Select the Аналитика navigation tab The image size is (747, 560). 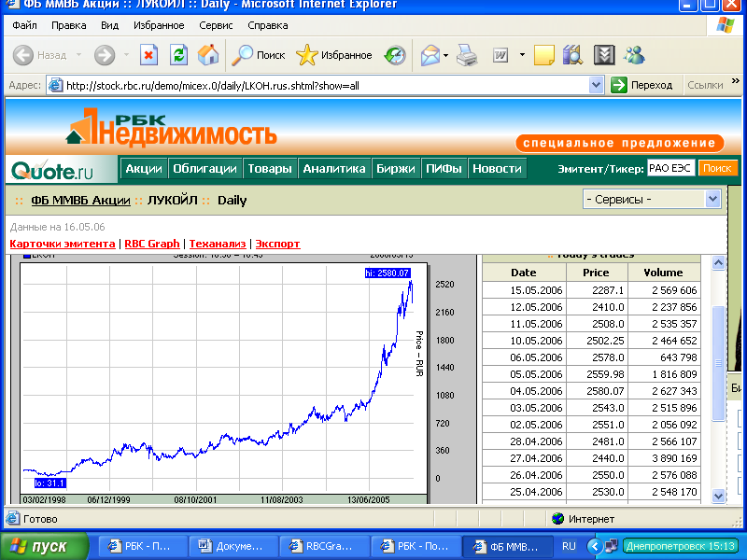334,169
